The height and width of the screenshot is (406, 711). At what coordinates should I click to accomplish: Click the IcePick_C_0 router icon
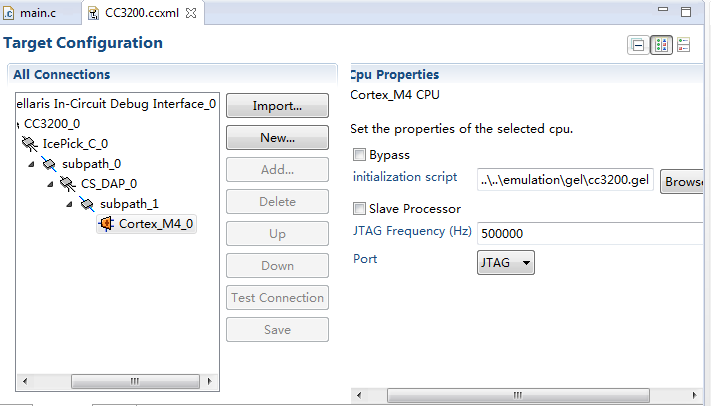pos(30,144)
